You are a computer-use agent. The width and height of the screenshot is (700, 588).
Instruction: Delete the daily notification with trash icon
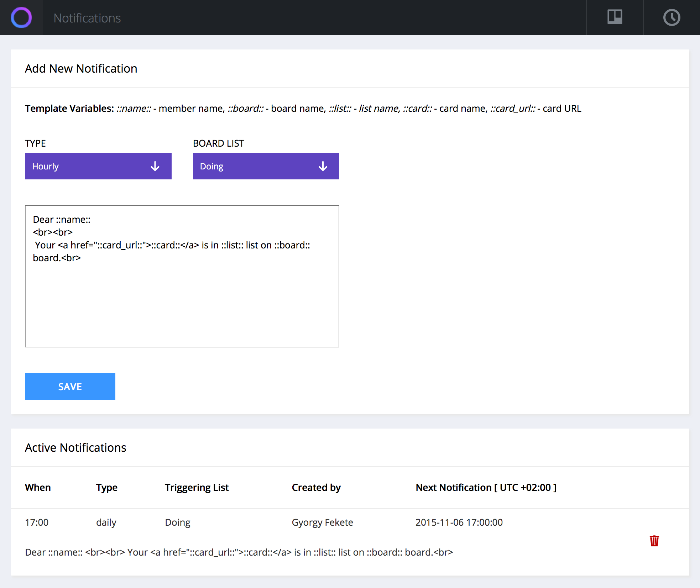pyautogui.click(x=654, y=541)
